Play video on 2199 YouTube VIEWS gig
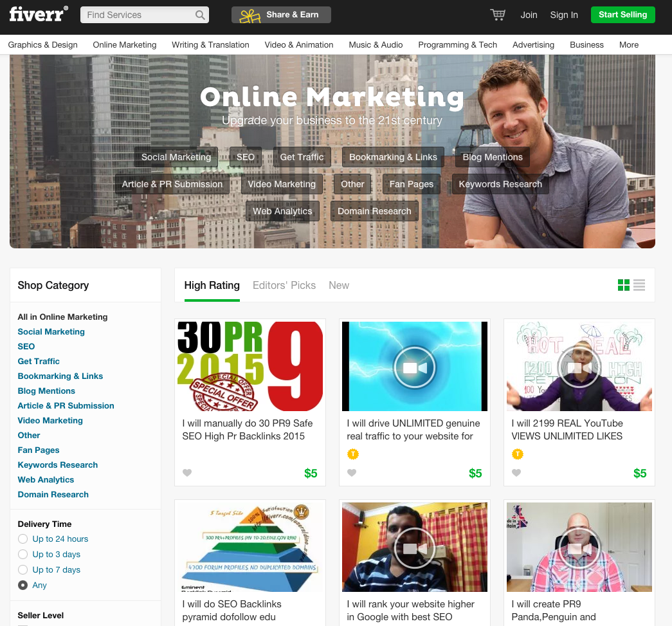 [x=579, y=367]
